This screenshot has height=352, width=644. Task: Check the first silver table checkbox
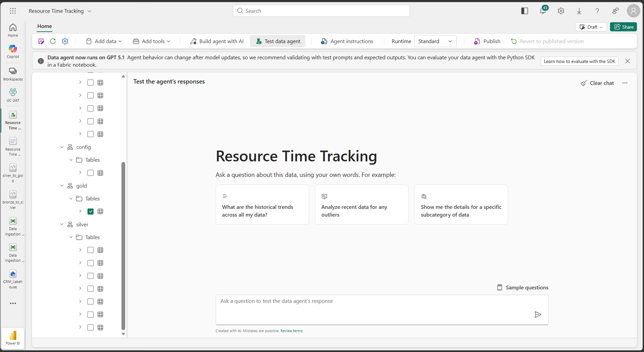[x=91, y=250]
